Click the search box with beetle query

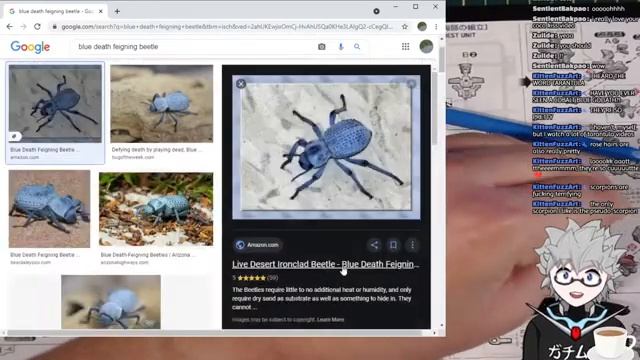[196, 47]
